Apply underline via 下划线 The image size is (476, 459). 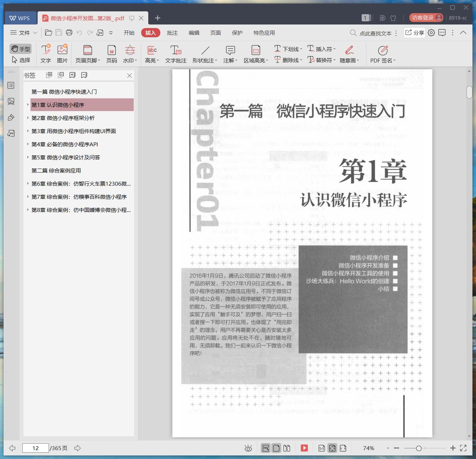288,49
